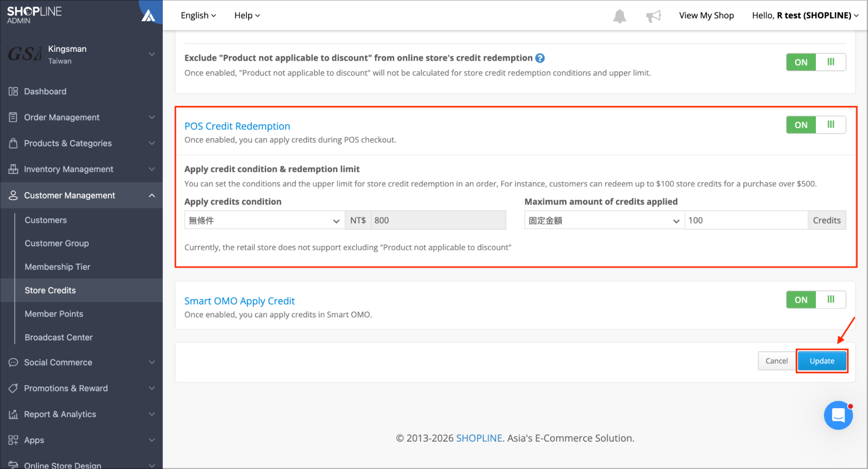Click the blue help question mark icon
Viewport: 868px width, 469px height.
point(540,58)
